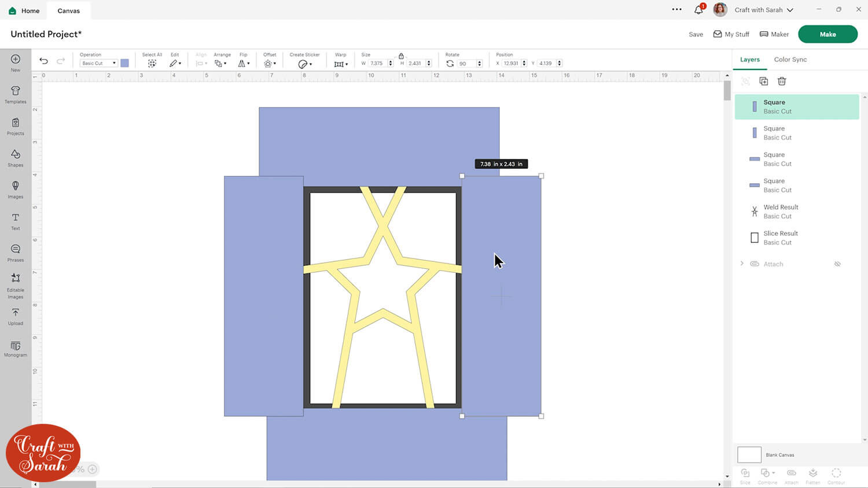
Task: Click Save in the header
Action: click(x=696, y=34)
